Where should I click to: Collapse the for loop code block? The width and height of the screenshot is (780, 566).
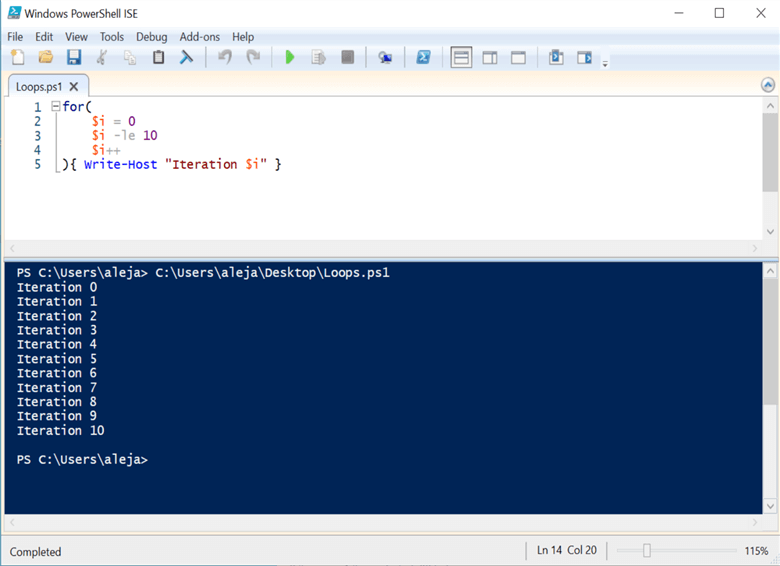(x=56, y=106)
